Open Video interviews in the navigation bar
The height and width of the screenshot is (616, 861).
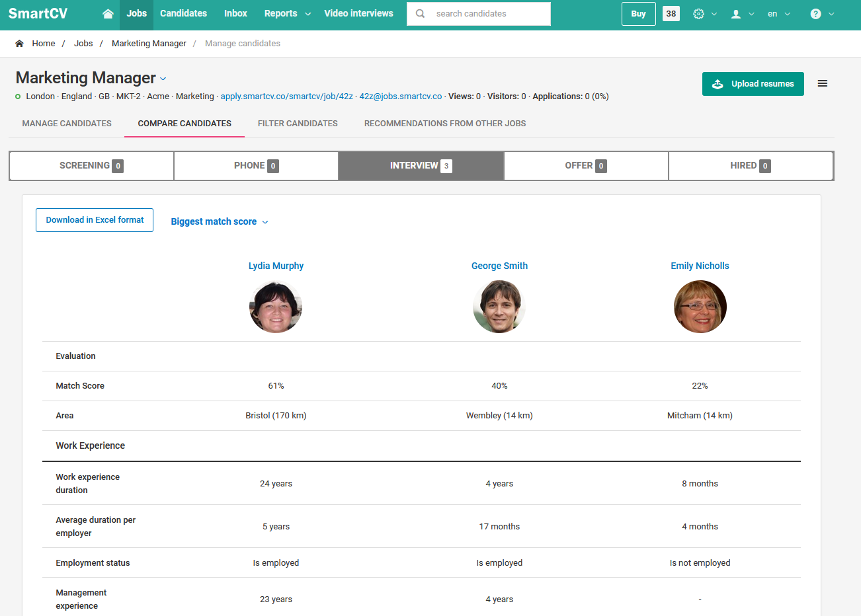358,14
